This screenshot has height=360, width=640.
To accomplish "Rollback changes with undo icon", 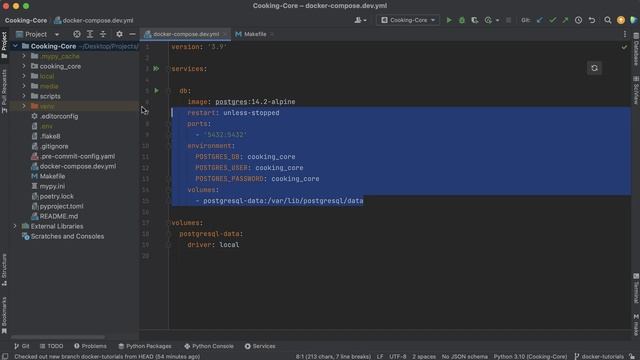I will click(x=592, y=20).
